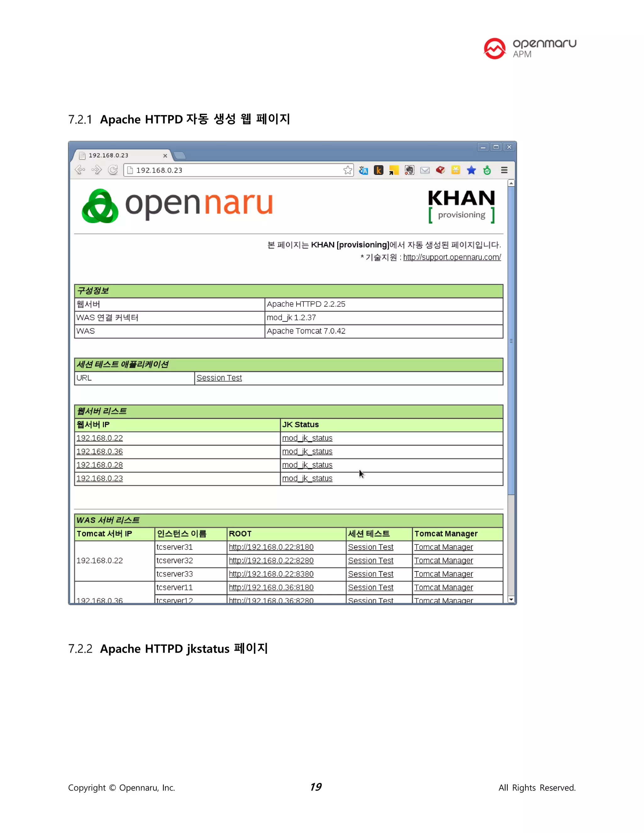
Task: Open the blue star extension icon
Action: click(471, 170)
